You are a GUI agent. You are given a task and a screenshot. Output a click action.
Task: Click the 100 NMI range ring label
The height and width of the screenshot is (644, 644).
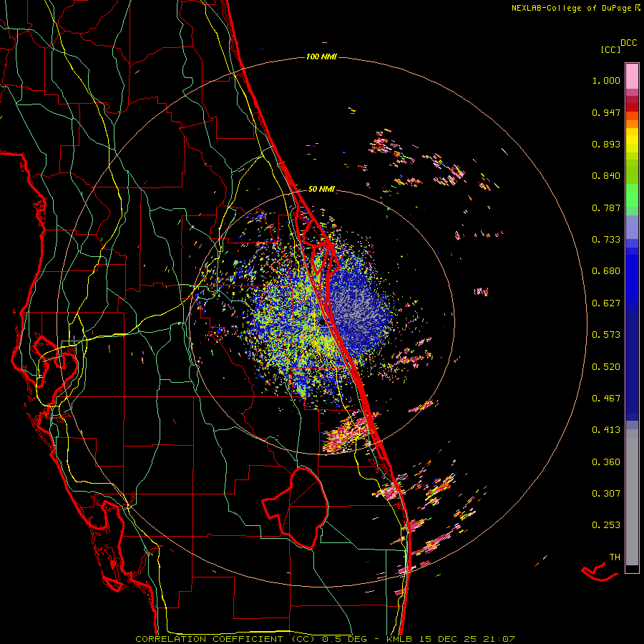click(x=321, y=57)
